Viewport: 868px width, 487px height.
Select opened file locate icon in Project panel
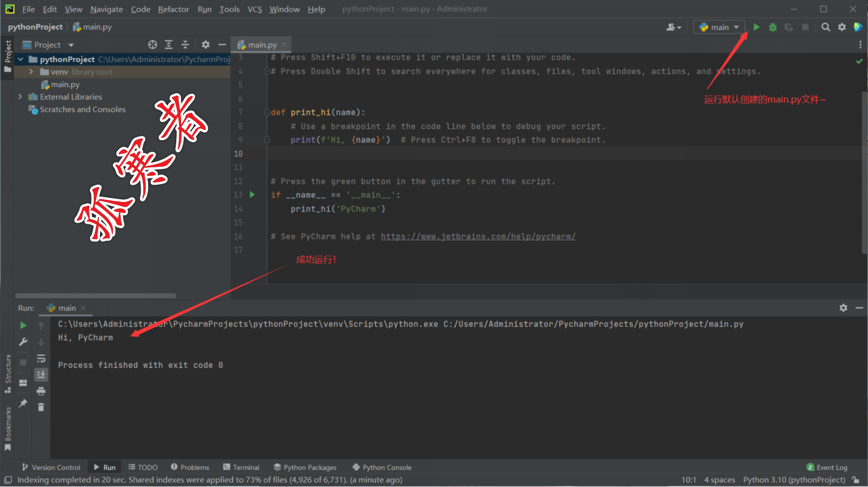click(x=152, y=45)
